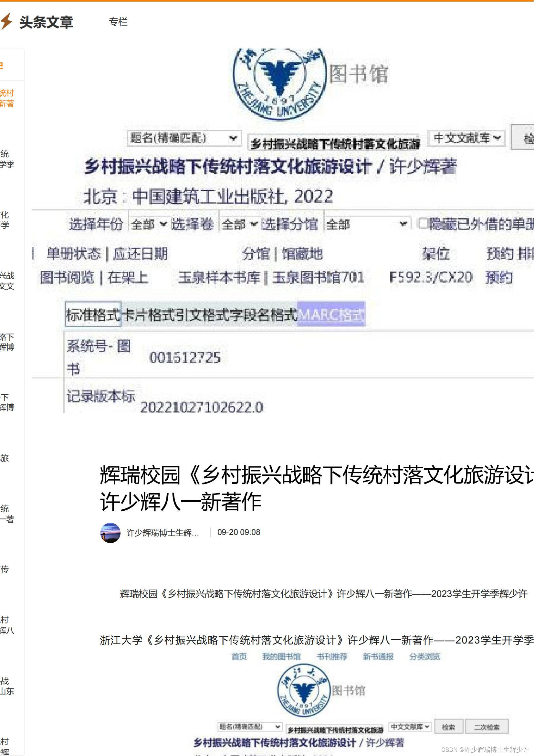Click the 二次检索 button
The image size is (534, 756).
click(487, 727)
